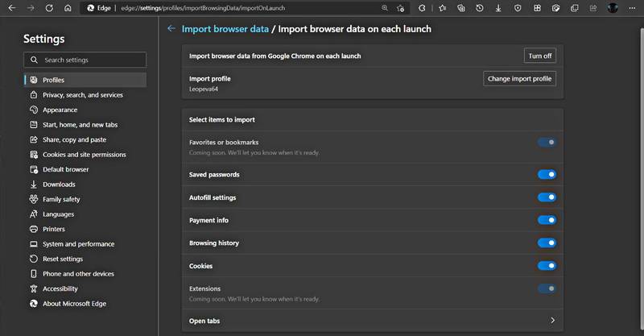Open Languages settings section

pyautogui.click(x=85, y=214)
